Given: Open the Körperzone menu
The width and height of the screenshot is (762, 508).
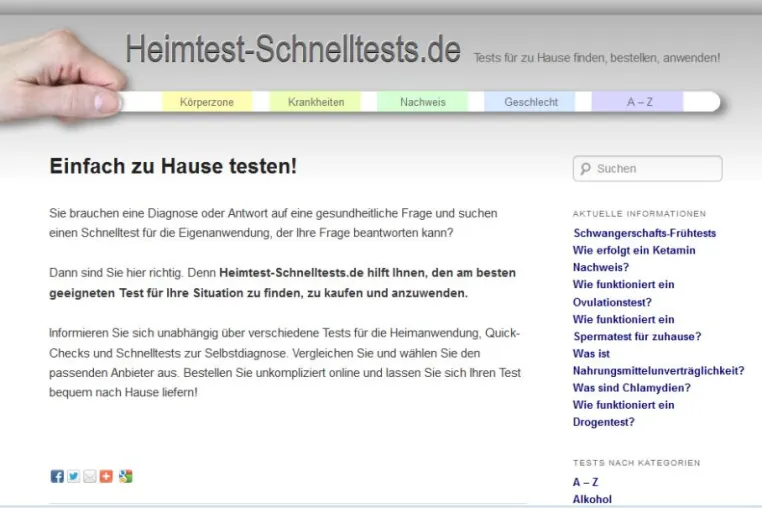Looking at the screenshot, I should point(207,102).
